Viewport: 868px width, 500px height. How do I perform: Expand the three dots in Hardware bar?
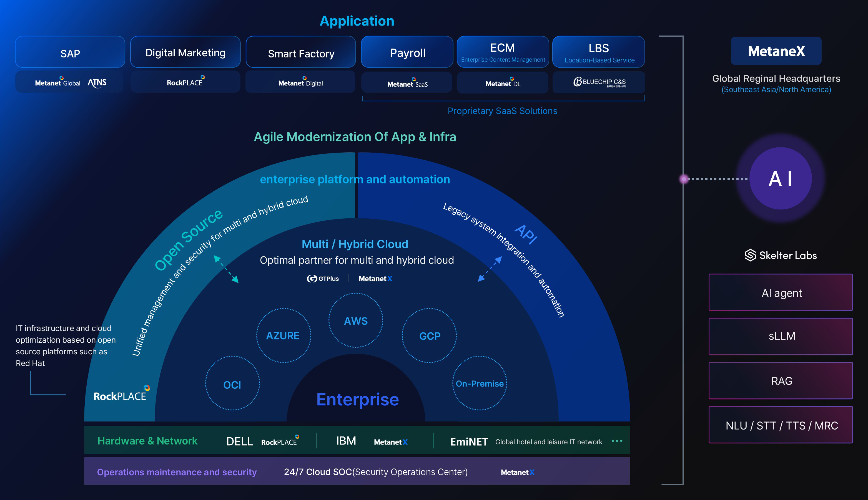pos(617,441)
